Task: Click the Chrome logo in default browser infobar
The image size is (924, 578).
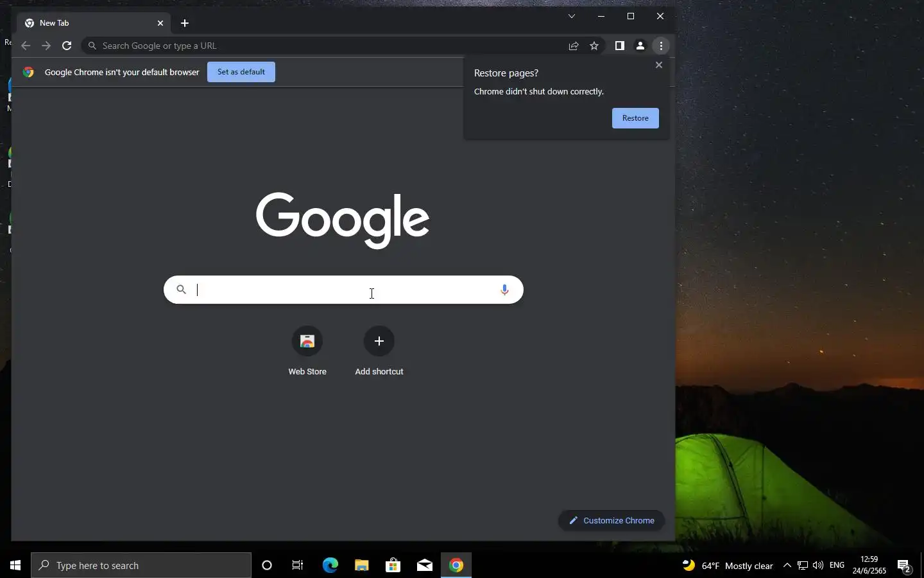Action: click(x=28, y=72)
